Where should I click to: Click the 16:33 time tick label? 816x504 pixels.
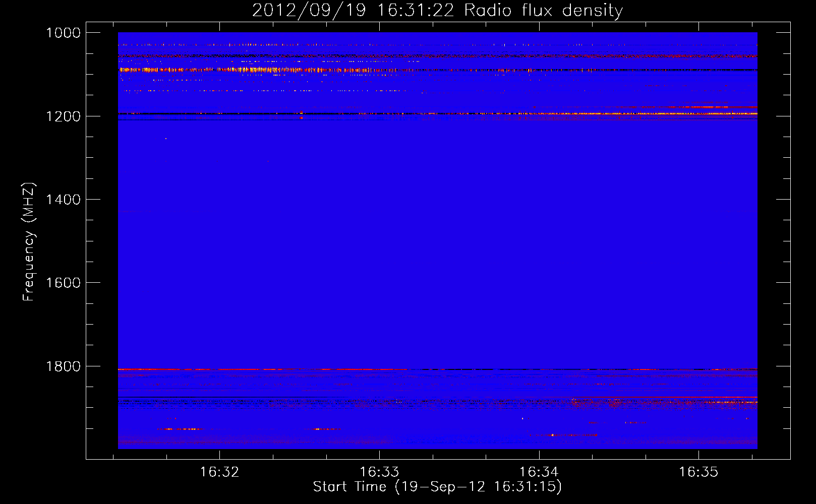click(x=379, y=472)
